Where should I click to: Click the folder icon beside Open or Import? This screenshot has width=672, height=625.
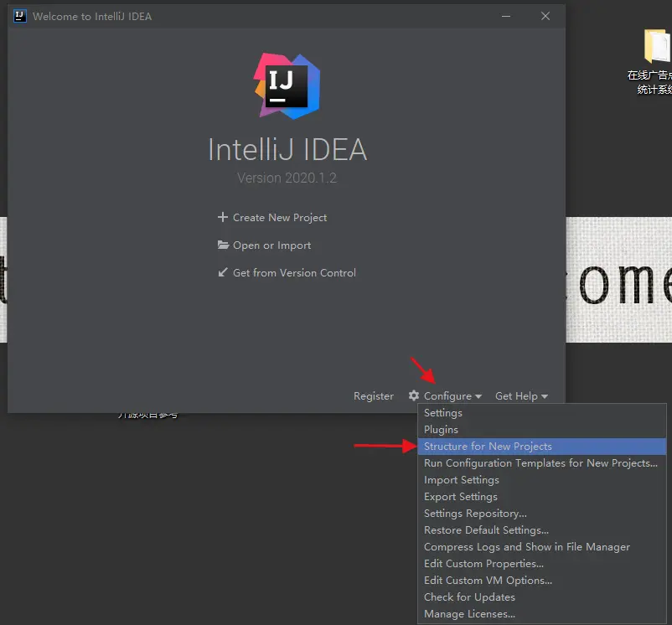pyautogui.click(x=223, y=245)
